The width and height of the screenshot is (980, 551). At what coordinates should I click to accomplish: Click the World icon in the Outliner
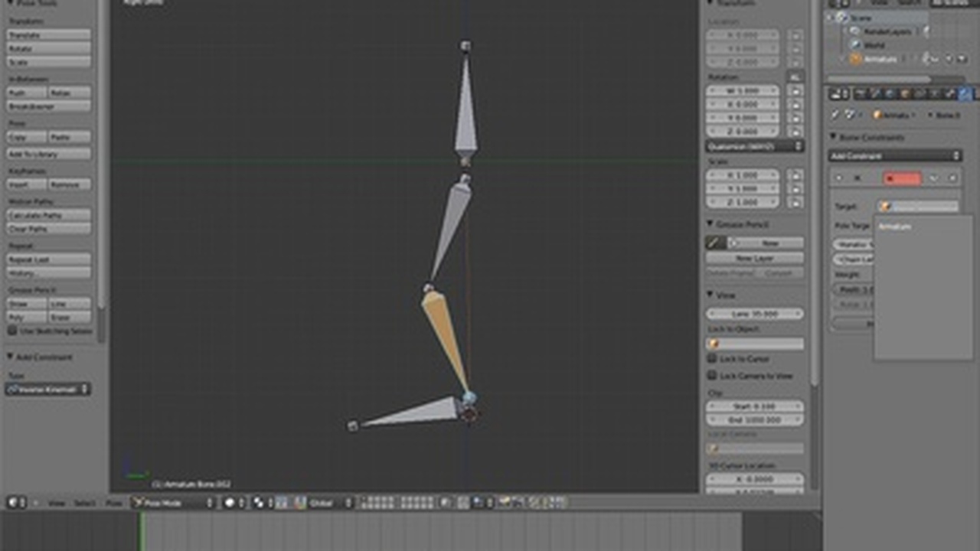[855, 44]
